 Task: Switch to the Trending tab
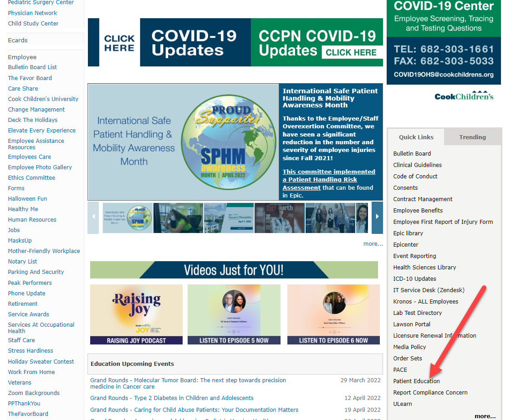pyautogui.click(x=472, y=137)
